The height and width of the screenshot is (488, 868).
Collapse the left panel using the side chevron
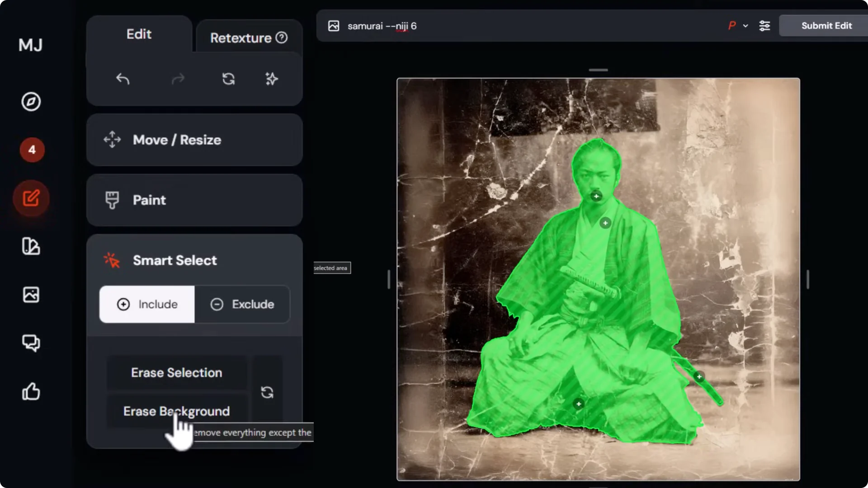pyautogui.click(x=389, y=280)
